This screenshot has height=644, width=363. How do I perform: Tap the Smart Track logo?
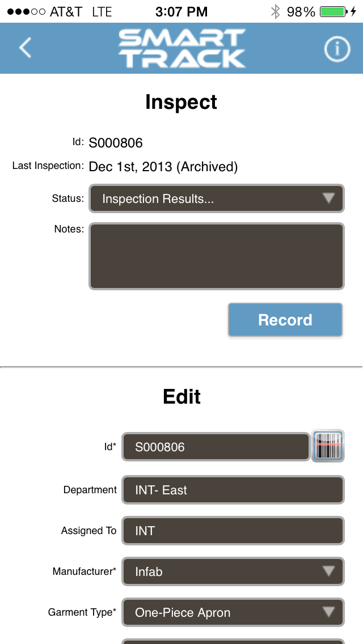tap(181, 48)
